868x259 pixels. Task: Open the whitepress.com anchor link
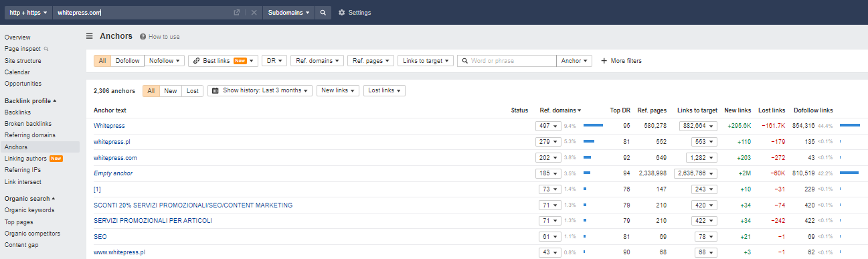coord(115,157)
